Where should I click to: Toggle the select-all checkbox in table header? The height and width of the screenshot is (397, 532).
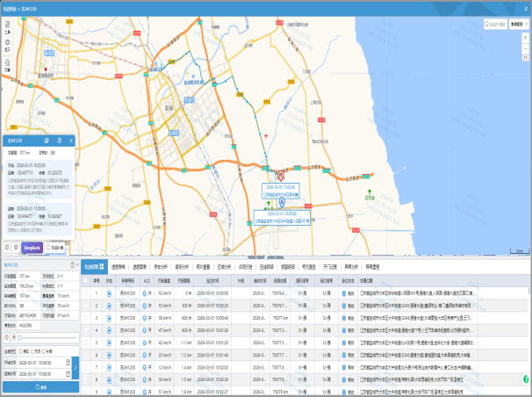[83, 280]
